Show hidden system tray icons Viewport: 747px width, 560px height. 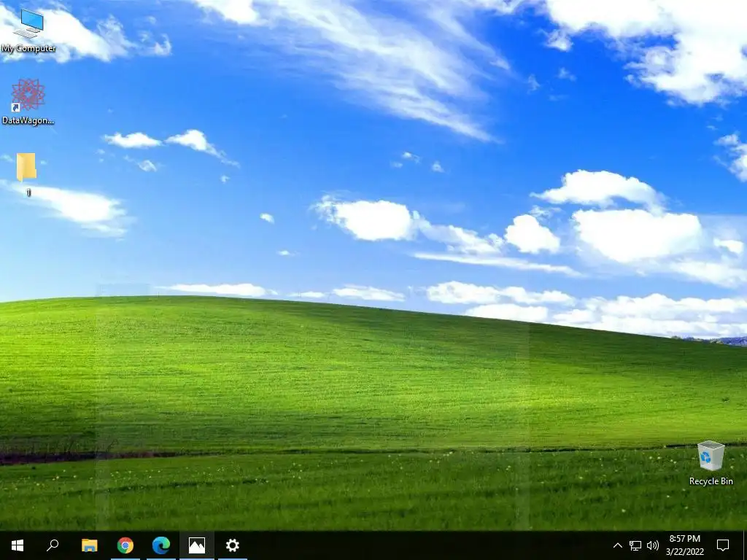[x=617, y=545]
